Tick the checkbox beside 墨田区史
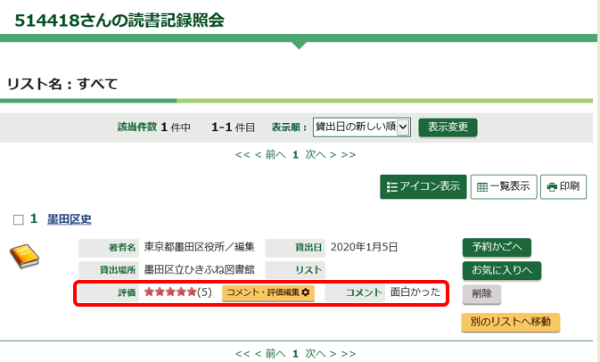 point(18,220)
